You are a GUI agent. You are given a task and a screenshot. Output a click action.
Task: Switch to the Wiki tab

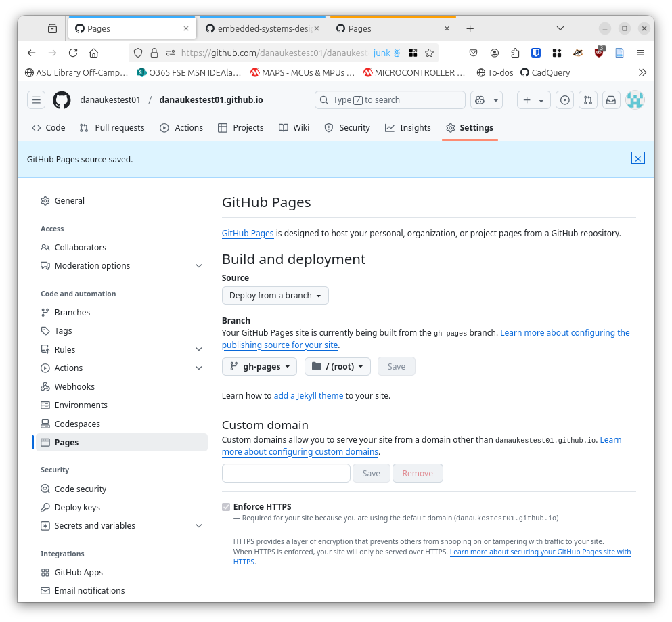tap(294, 128)
